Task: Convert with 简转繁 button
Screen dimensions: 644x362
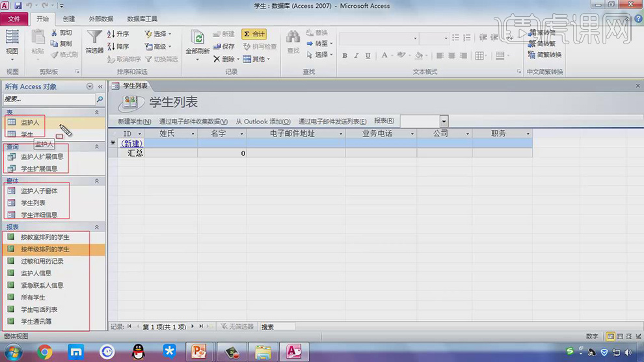Action: [x=542, y=44]
